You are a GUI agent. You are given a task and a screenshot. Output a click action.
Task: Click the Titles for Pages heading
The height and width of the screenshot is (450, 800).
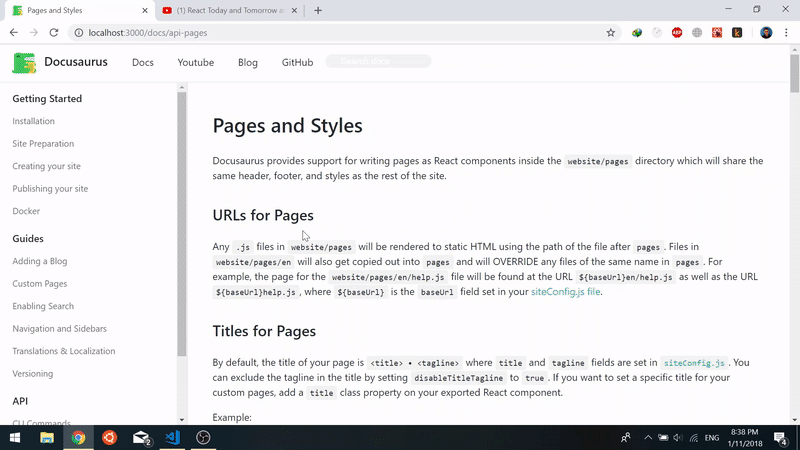pos(264,331)
